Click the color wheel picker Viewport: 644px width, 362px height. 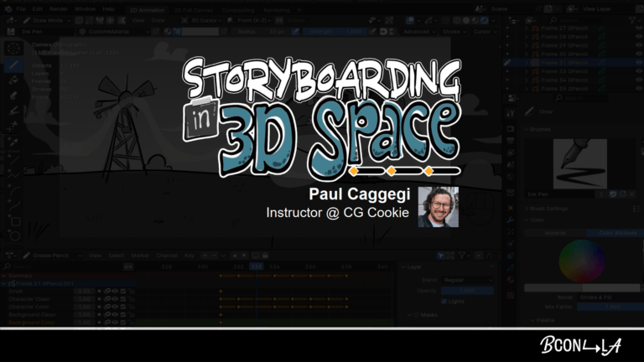click(582, 261)
